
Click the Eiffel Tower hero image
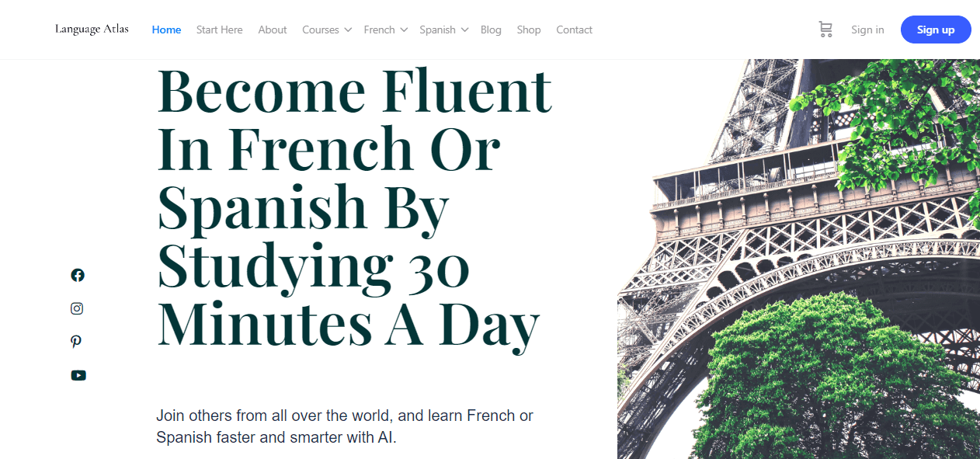coord(798,259)
